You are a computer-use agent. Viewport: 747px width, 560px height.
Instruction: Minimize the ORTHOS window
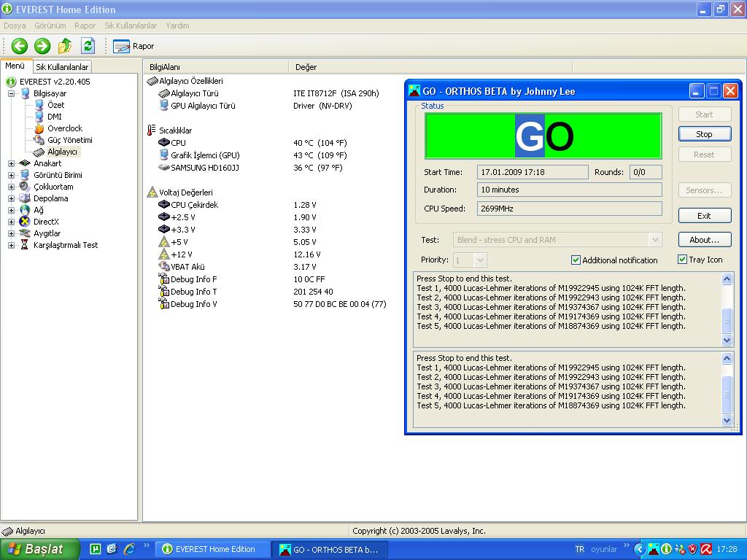[696, 91]
